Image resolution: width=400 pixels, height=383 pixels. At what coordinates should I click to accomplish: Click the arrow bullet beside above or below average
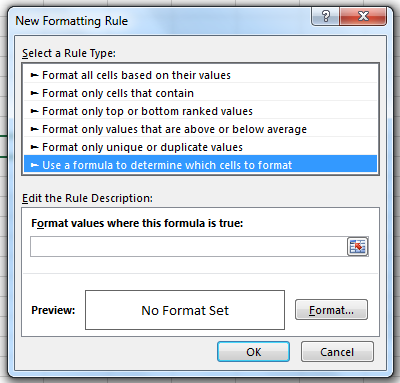[x=35, y=129]
